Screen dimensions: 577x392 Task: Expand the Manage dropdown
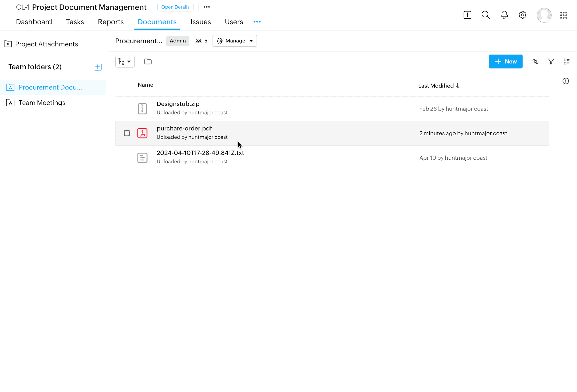click(x=235, y=41)
